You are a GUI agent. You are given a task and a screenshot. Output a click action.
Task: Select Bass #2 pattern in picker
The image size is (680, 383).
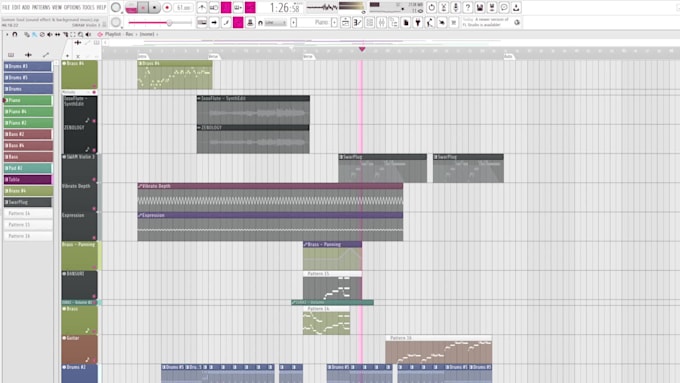click(28, 134)
